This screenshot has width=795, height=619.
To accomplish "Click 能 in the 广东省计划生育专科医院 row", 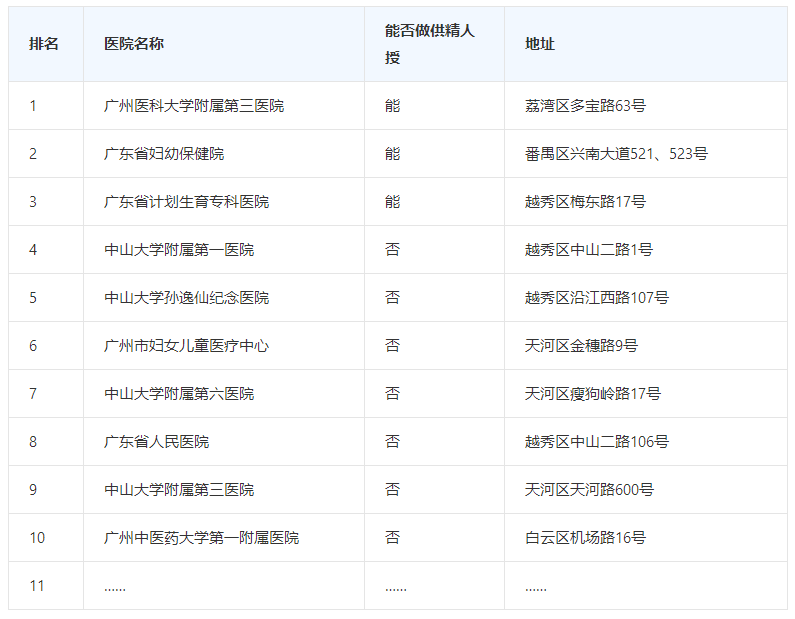I will point(392,202).
